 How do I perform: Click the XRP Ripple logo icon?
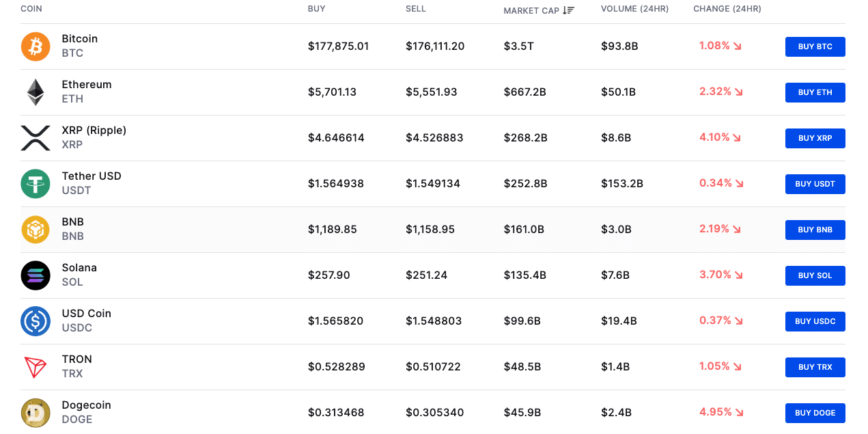[x=36, y=138]
